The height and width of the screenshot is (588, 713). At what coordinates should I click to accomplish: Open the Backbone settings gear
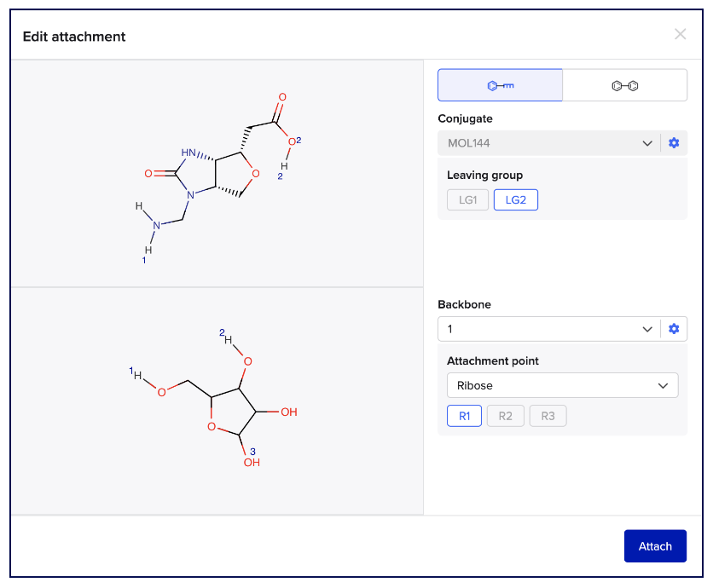[674, 329]
